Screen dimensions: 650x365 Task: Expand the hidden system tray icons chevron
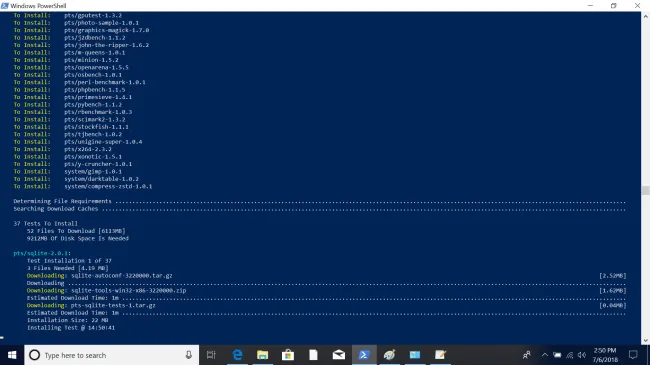tap(545, 355)
